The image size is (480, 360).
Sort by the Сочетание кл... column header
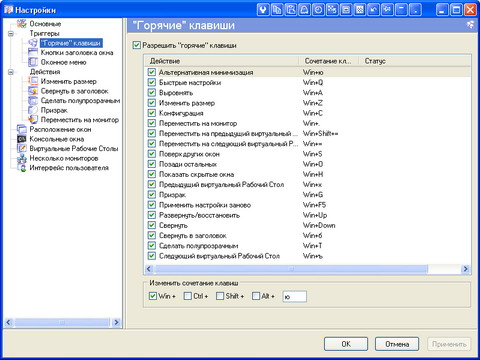coord(329,61)
